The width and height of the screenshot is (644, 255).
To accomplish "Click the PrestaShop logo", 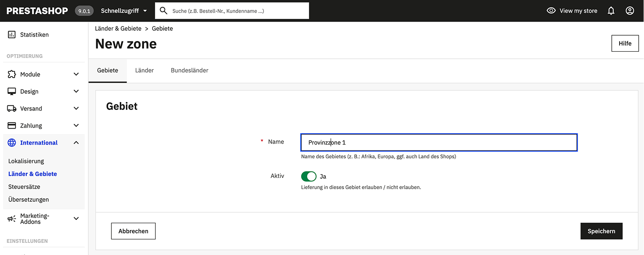I will click(x=37, y=11).
